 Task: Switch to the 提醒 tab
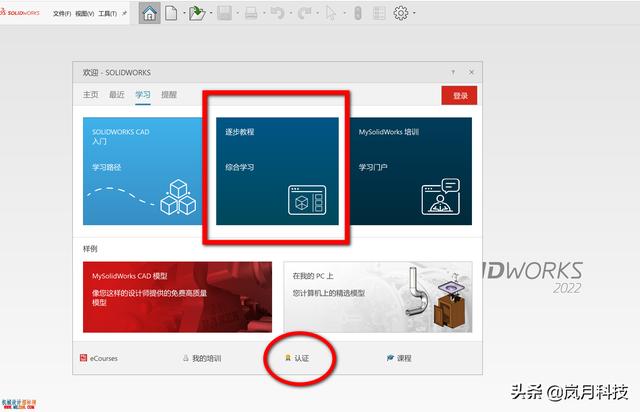169,95
